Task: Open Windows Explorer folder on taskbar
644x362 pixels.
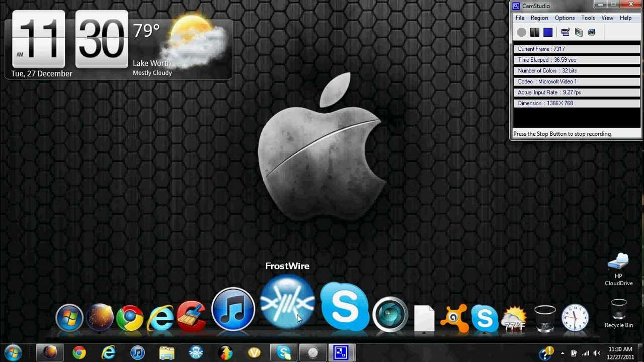Action: pos(167,353)
